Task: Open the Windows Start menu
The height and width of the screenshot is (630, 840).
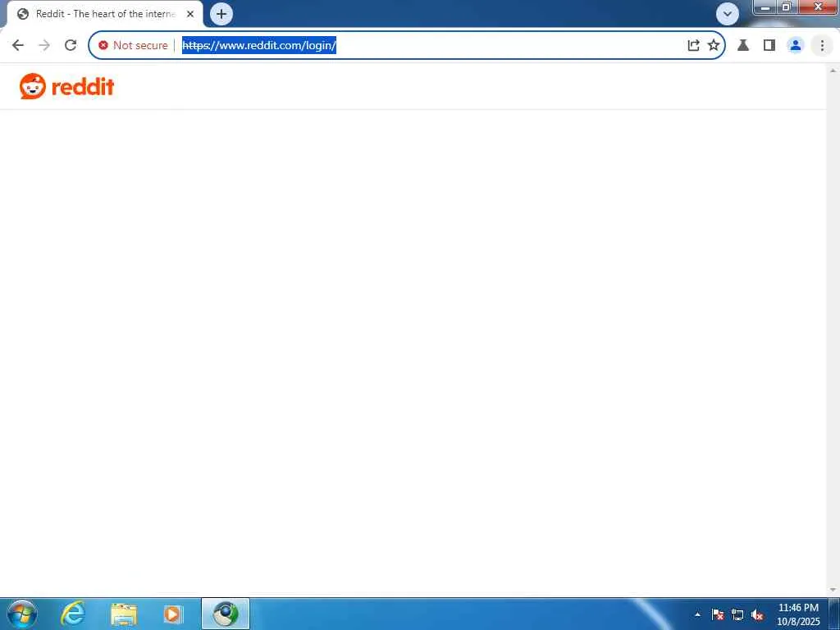Action: pyautogui.click(x=22, y=614)
